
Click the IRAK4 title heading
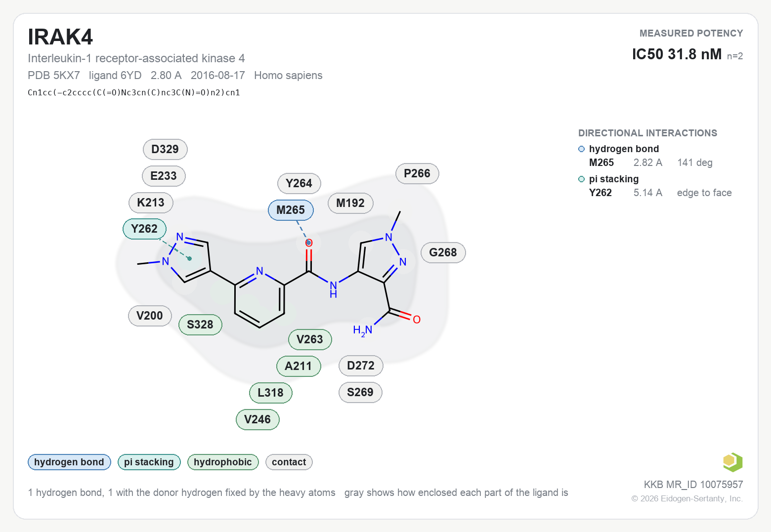(60, 37)
